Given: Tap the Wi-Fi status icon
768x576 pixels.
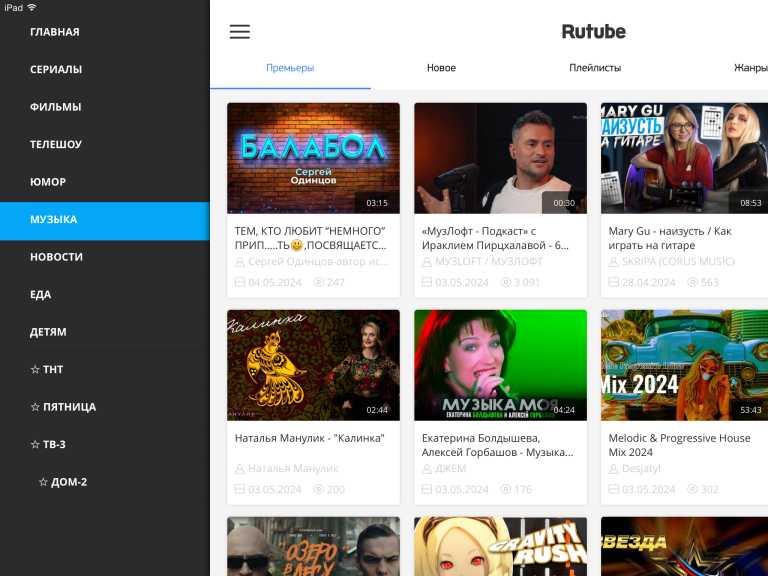Looking at the screenshot, I should 32,7.
